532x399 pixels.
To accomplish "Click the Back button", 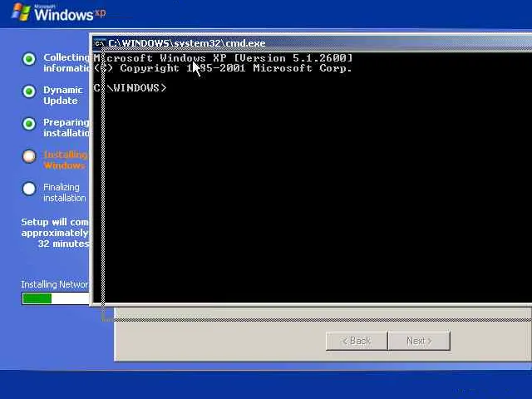I will pos(357,341).
